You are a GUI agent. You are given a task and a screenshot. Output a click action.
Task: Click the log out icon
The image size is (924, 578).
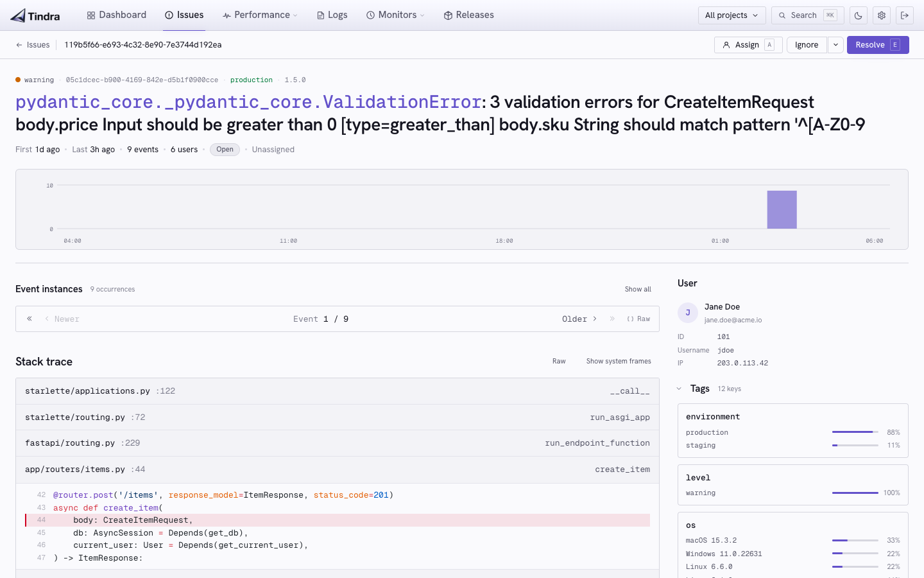905,15
